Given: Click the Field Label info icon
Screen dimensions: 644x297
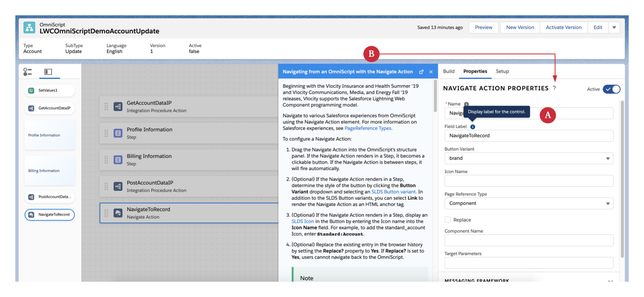Looking at the screenshot, I should 473,127.
